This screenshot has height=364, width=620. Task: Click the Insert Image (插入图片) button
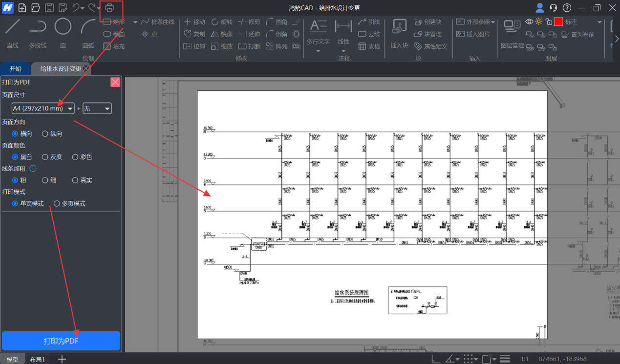coord(473,34)
